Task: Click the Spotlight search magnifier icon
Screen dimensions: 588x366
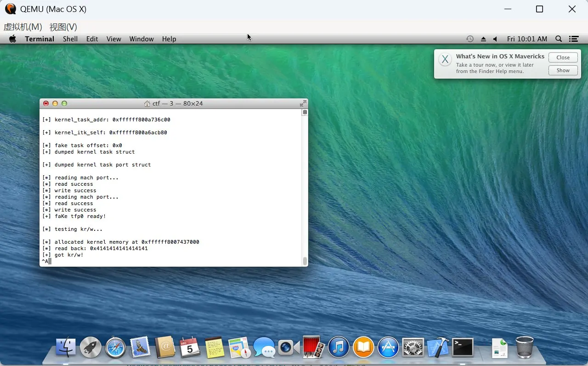Action: click(559, 39)
